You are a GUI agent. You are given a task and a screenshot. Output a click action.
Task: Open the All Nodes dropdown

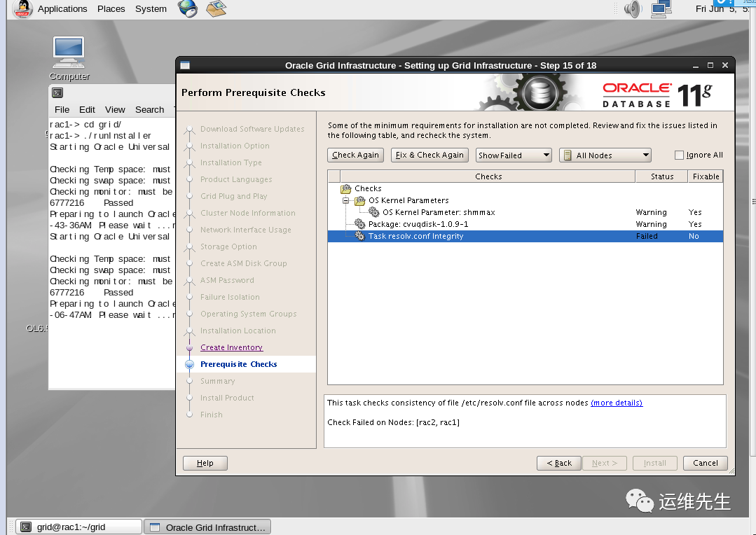coord(605,155)
